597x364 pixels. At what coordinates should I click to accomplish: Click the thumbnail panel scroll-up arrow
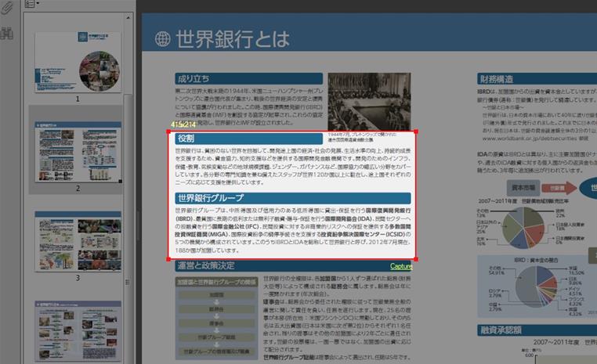(128, 16)
